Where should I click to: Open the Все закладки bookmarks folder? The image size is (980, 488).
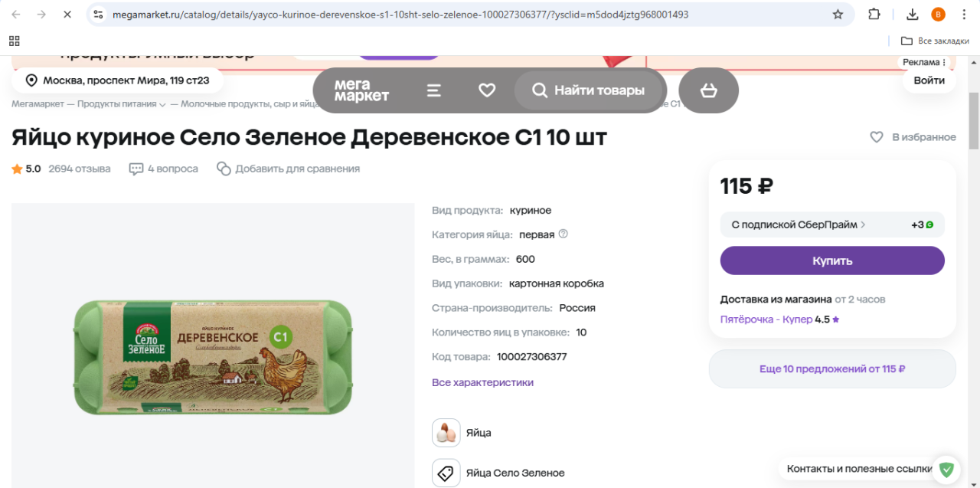[x=935, y=41]
